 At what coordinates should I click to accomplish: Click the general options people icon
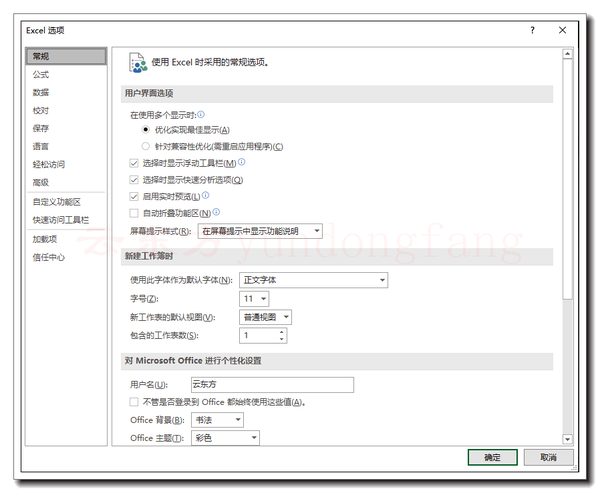coord(138,63)
